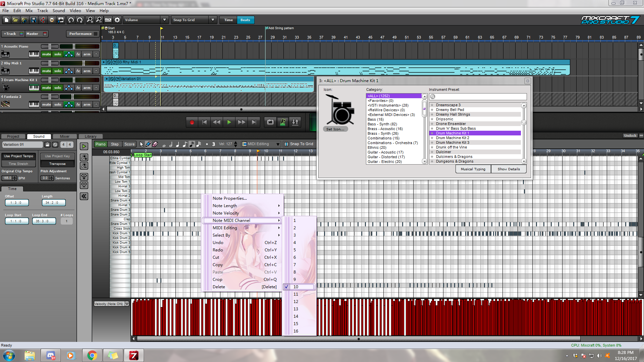Click the Redo arrow in the main toolbar
Screen dimensions: 644x362
point(80,20)
